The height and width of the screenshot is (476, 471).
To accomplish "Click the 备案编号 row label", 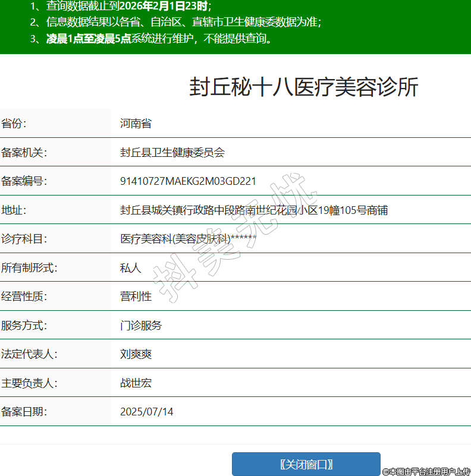I will coord(24,181).
